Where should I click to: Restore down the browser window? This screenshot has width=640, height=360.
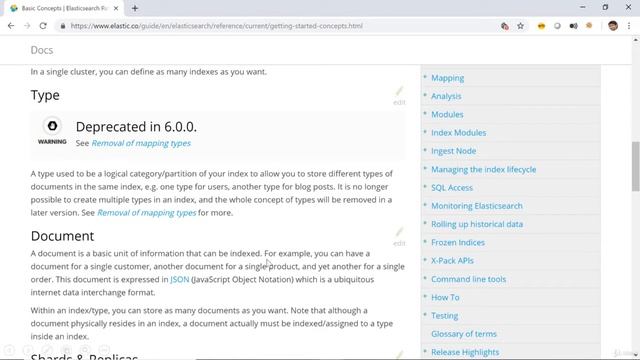tap(605, 7)
